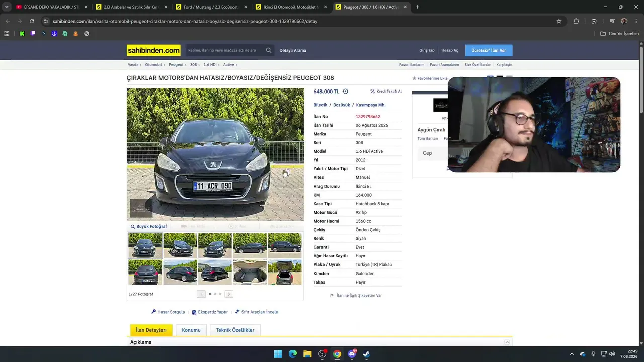Click the Hasar Sorgula wrench icon
The image size is (644, 362).
tap(154, 312)
